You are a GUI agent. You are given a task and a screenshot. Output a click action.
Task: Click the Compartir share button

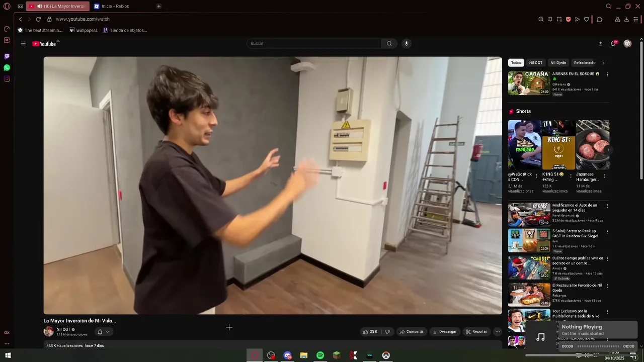tap(412, 332)
